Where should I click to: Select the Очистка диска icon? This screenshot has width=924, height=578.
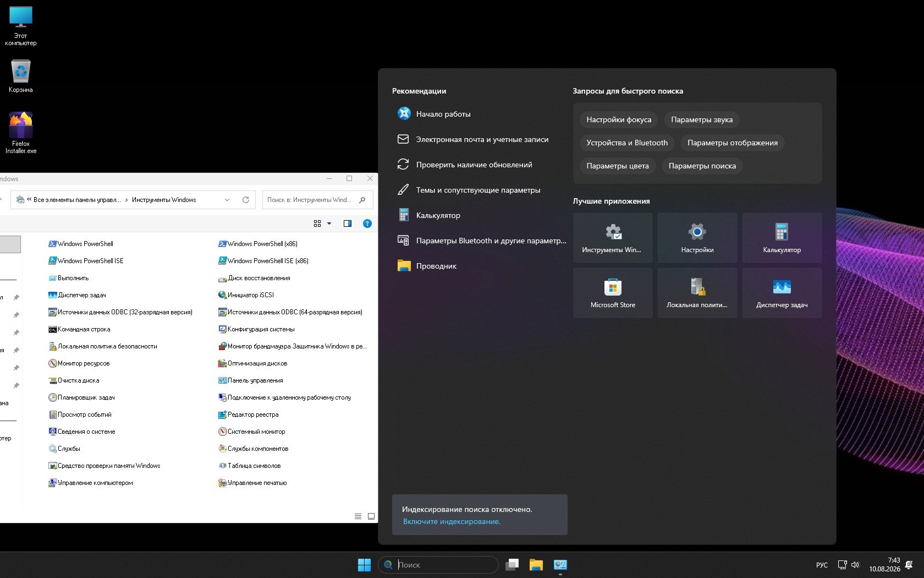pos(53,380)
